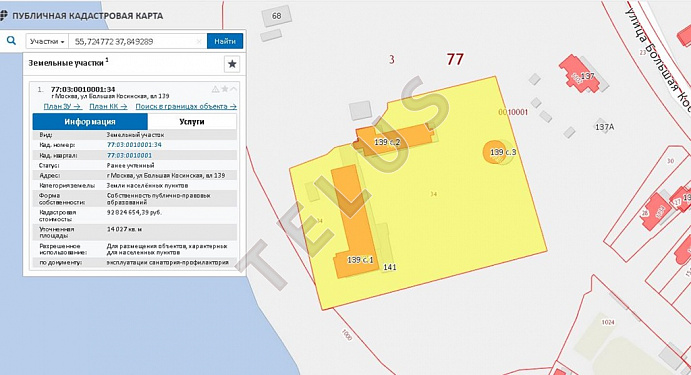Click the Найти search button
The image size is (691, 375).
pyautogui.click(x=225, y=41)
